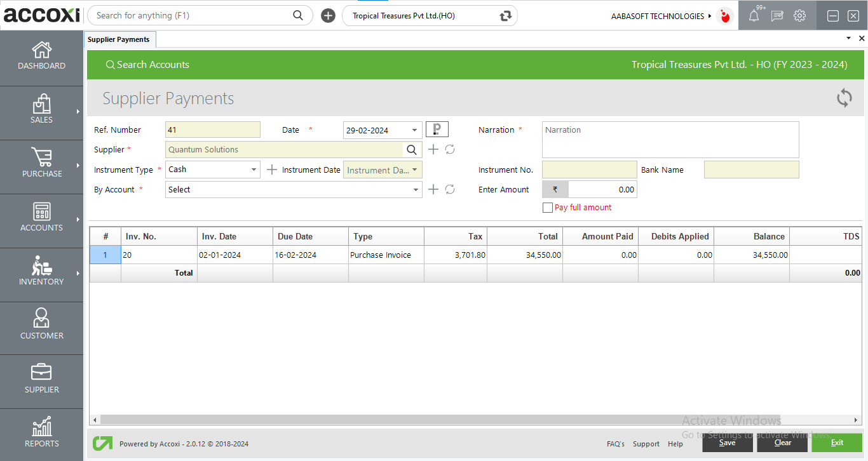868x461 pixels.
Task: Click inside the Narration text field
Action: pos(670,139)
